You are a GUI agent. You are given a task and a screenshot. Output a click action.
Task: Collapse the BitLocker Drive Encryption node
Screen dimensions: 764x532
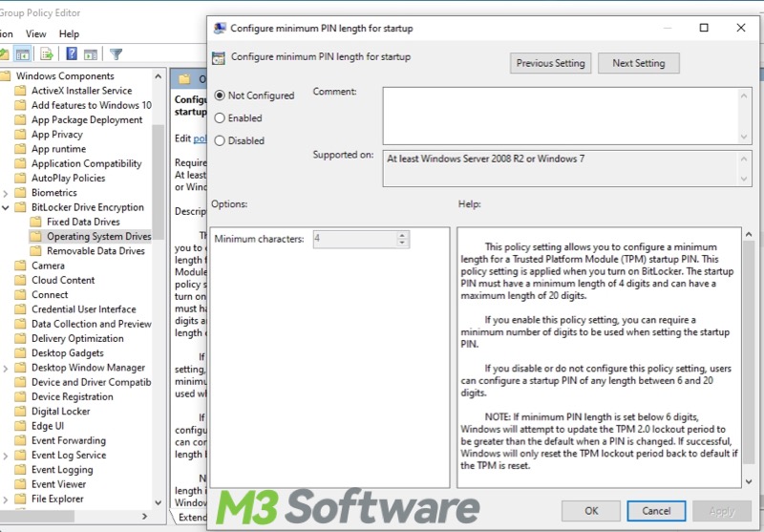coord(6,207)
